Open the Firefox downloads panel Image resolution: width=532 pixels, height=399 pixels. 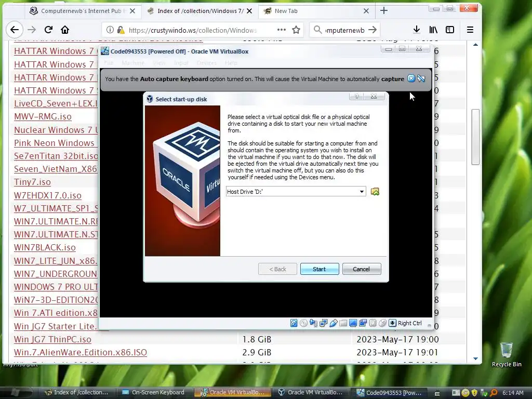coord(417,30)
